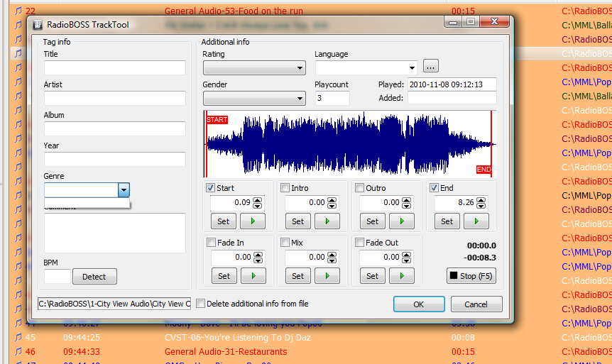Image resolution: width=612 pixels, height=364 pixels.
Task: Select playlist row CVST-06-You're Listening To Dj Daz
Action: [238, 337]
